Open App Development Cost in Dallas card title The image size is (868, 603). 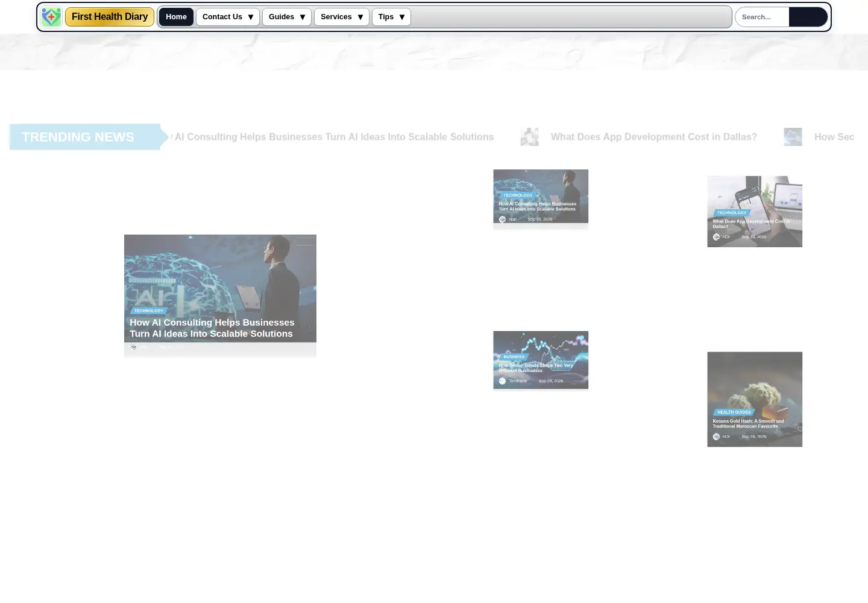[751, 224]
